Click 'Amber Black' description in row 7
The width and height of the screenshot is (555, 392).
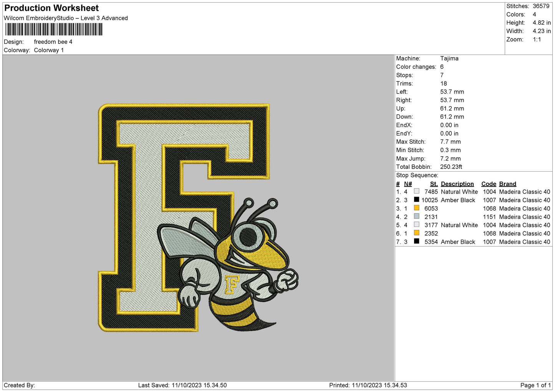coord(458,242)
